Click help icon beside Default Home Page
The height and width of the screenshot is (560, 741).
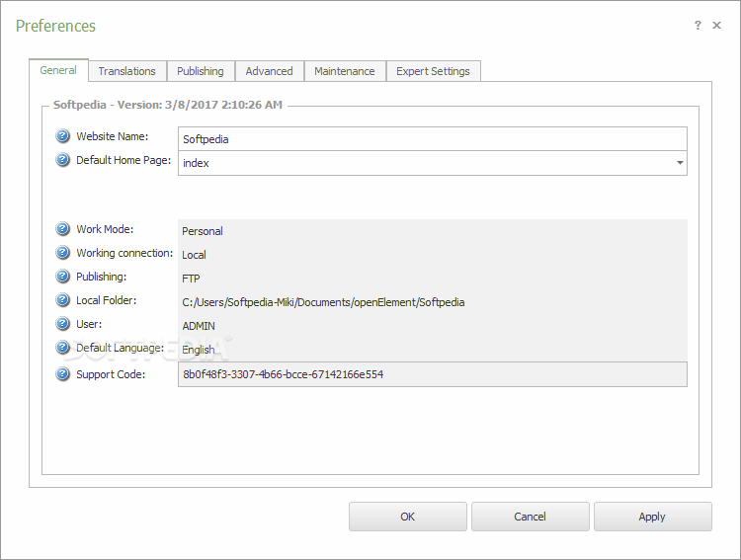click(x=62, y=160)
